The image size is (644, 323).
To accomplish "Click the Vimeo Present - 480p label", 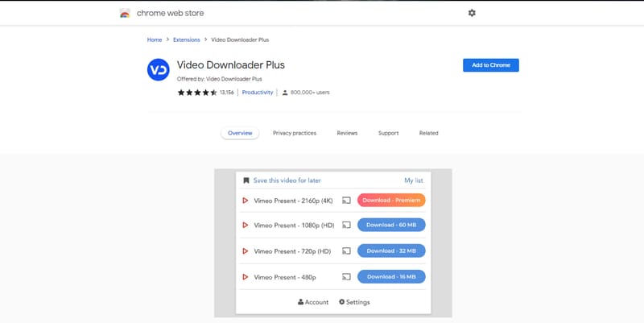I will (x=285, y=277).
